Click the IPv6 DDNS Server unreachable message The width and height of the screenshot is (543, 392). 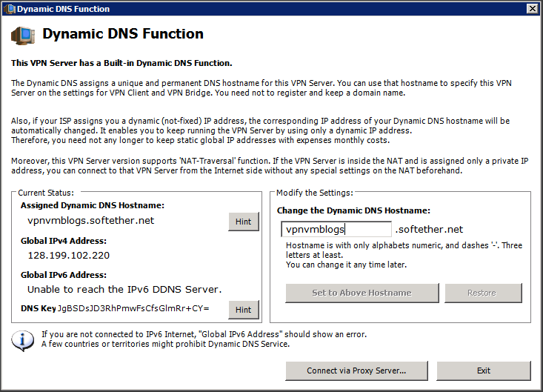(124, 289)
